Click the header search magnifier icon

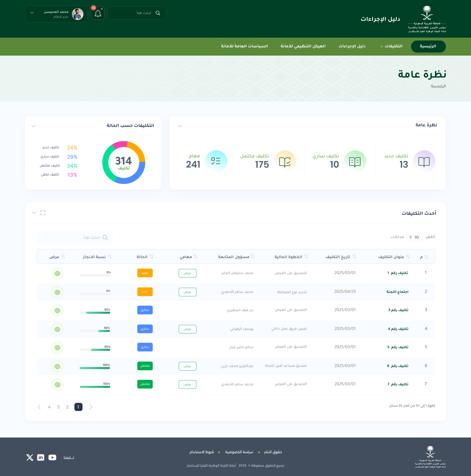pos(158,13)
